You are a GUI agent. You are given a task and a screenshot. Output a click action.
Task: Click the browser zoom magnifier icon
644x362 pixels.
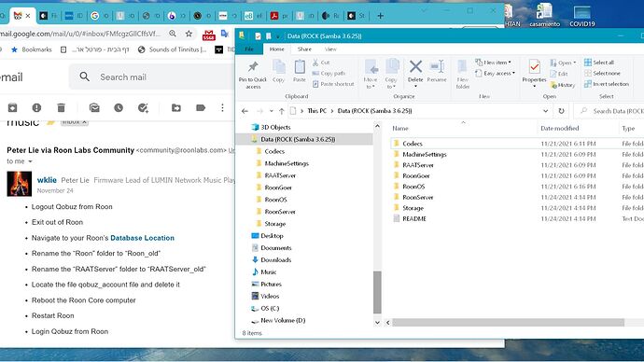pos(173,34)
